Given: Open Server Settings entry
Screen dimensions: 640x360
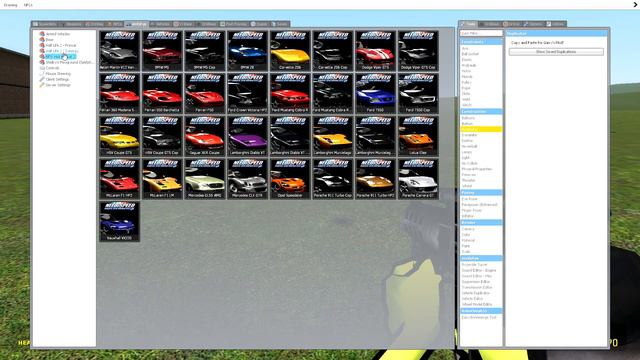Looking at the screenshot, I should click(x=58, y=85).
